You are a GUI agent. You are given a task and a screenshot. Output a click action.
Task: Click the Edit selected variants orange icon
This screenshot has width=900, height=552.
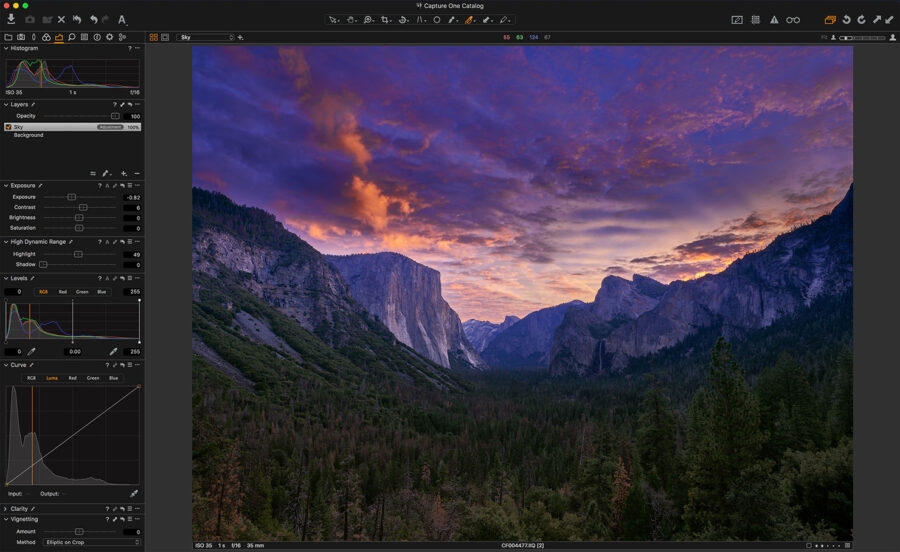point(830,20)
